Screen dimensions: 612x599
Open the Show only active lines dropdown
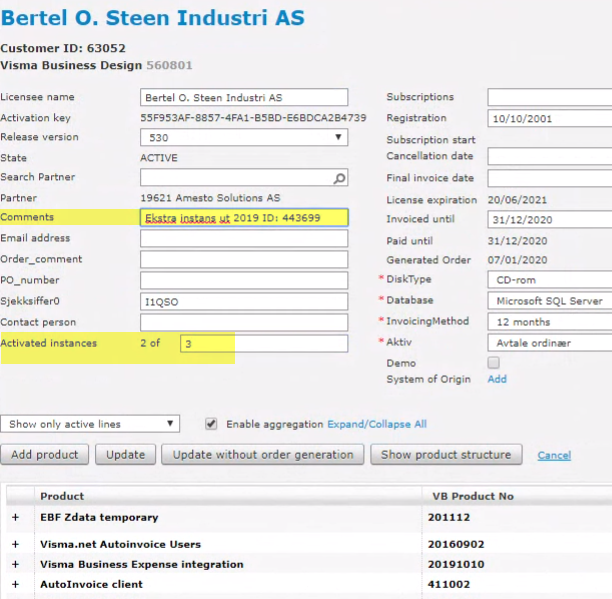coord(90,424)
